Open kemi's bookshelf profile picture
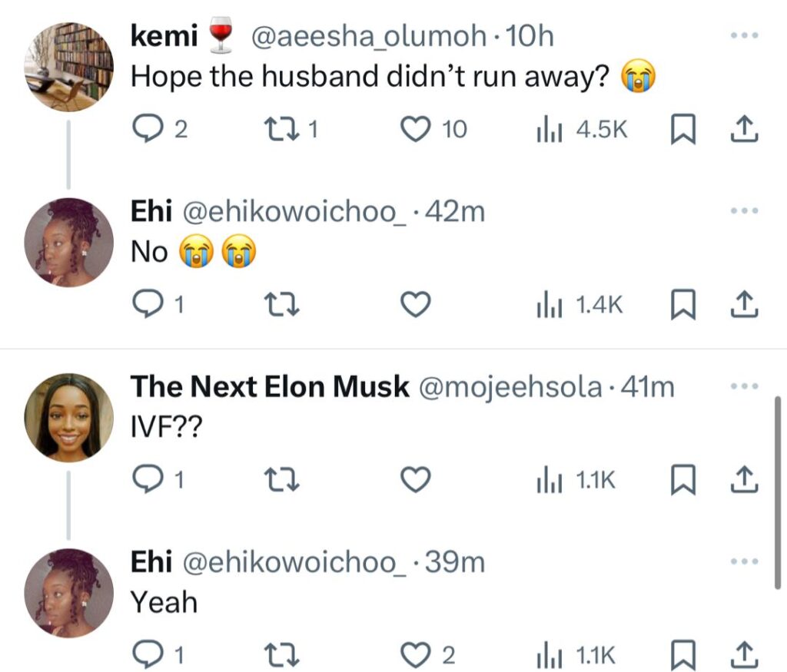The height and width of the screenshot is (672, 787). pos(68,66)
